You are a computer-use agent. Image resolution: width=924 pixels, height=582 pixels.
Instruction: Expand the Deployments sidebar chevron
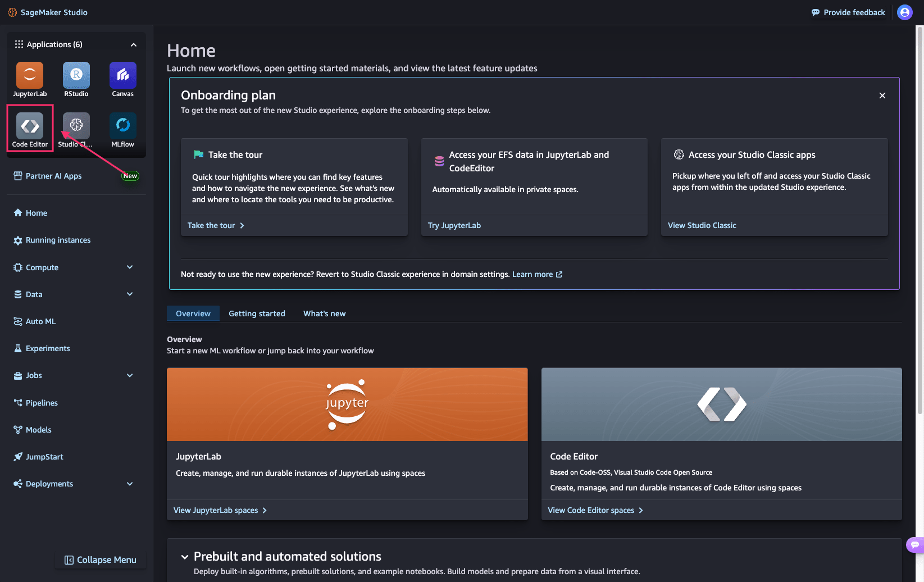[x=130, y=484]
